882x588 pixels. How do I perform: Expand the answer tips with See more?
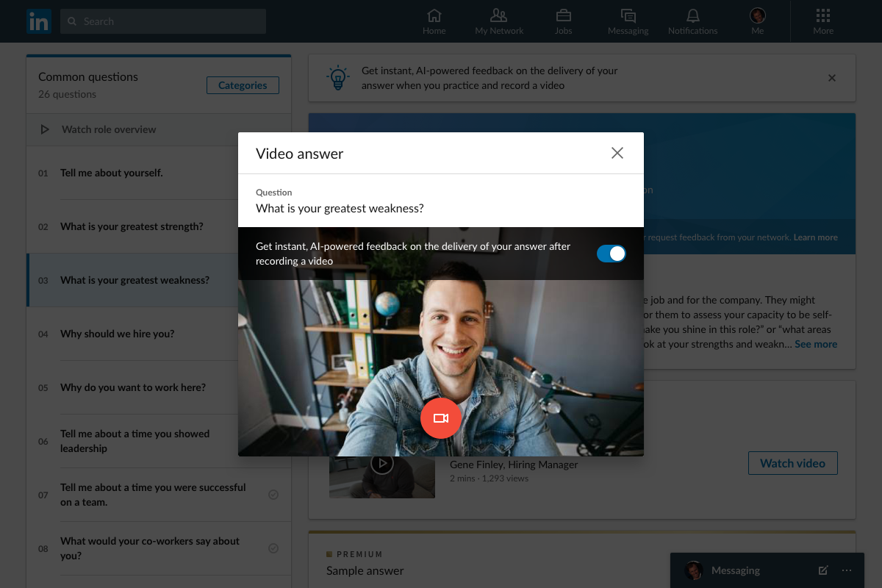click(x=815, y=343)
